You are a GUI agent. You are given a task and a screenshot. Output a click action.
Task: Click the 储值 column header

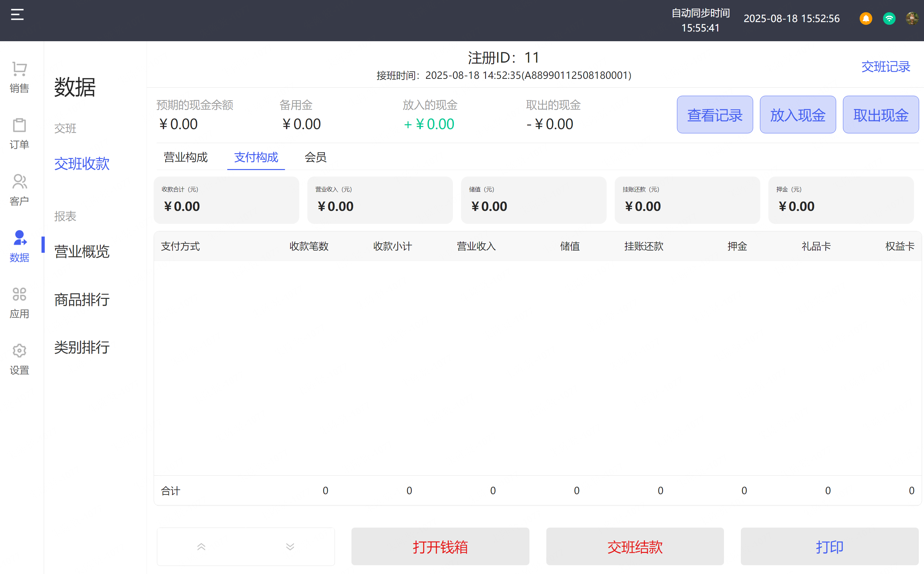click(x=570, y=246)
